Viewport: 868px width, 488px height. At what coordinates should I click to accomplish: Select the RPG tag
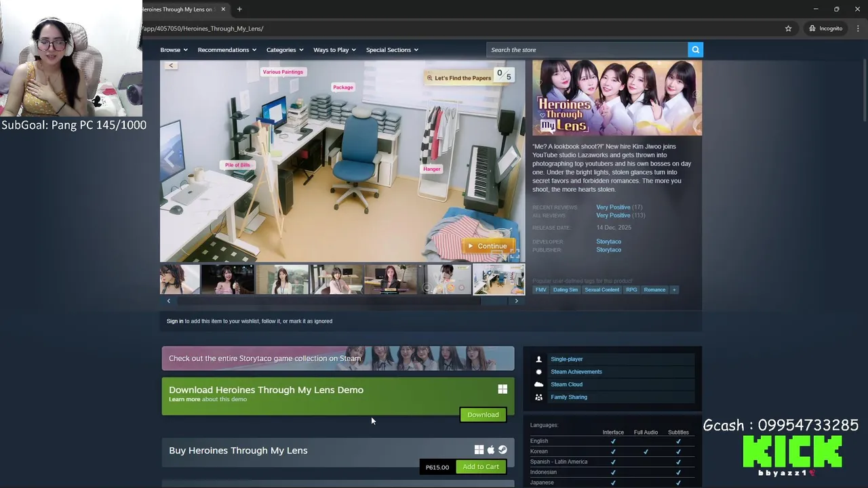pyautogui.click(x=631, y=289)
